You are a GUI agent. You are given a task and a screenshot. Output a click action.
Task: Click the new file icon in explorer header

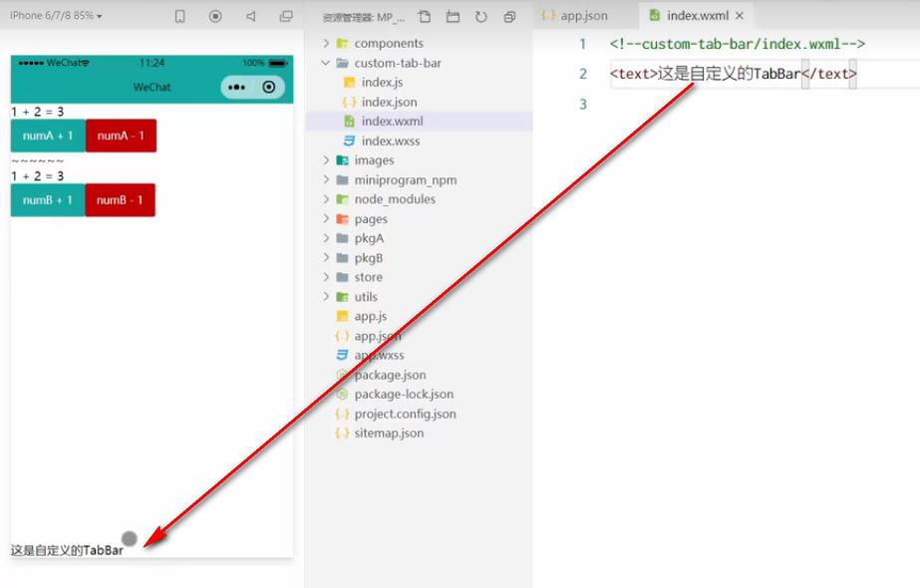[425, 17]
